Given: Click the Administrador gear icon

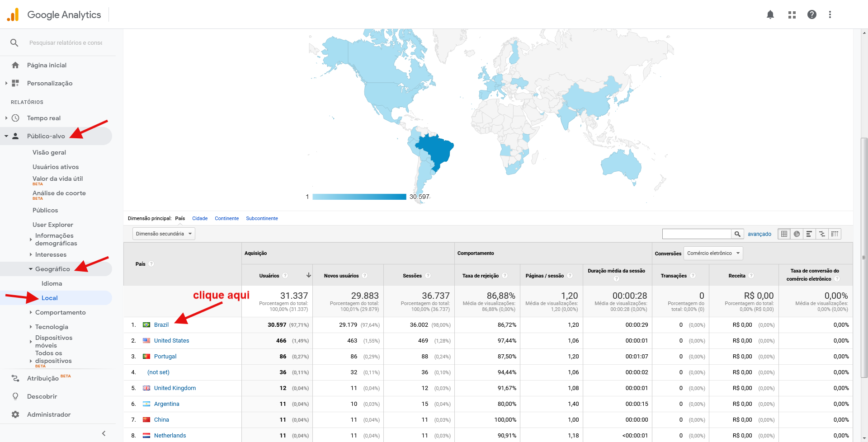Looking at the screenshot, I should pyautogui.click(x=15, y=414).
